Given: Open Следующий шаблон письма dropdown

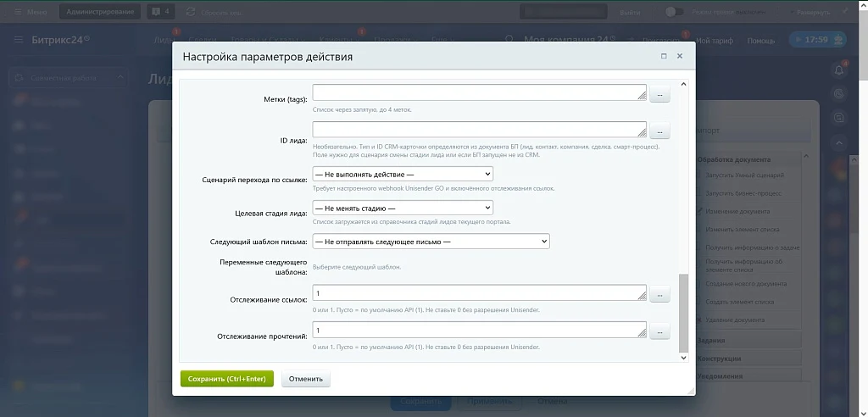Looking at the screenshot, I should (431, 242).
